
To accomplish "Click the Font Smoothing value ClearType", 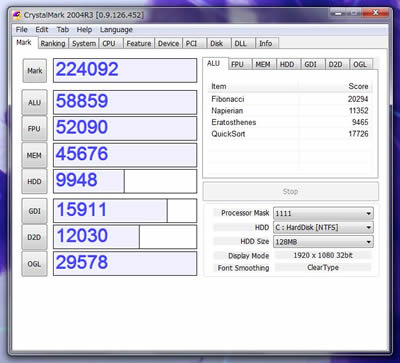I will [x=323, y=268].
